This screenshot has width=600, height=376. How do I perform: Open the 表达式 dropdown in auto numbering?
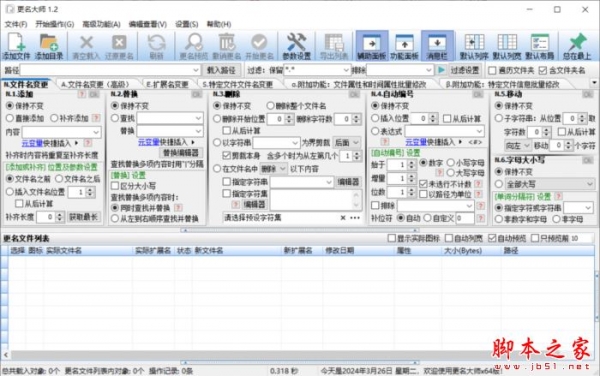pyautogui.click(x=479, y=131)
